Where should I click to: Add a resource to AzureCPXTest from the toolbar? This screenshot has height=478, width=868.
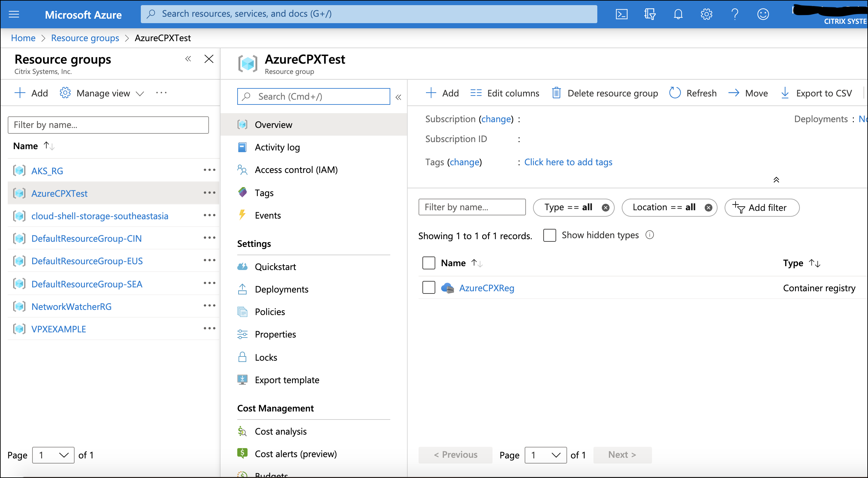click(x=442, y=93)
